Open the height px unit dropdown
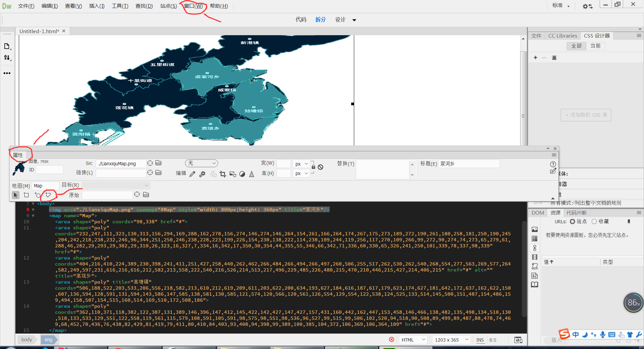 pyautogui.click(x=301, y=173)
